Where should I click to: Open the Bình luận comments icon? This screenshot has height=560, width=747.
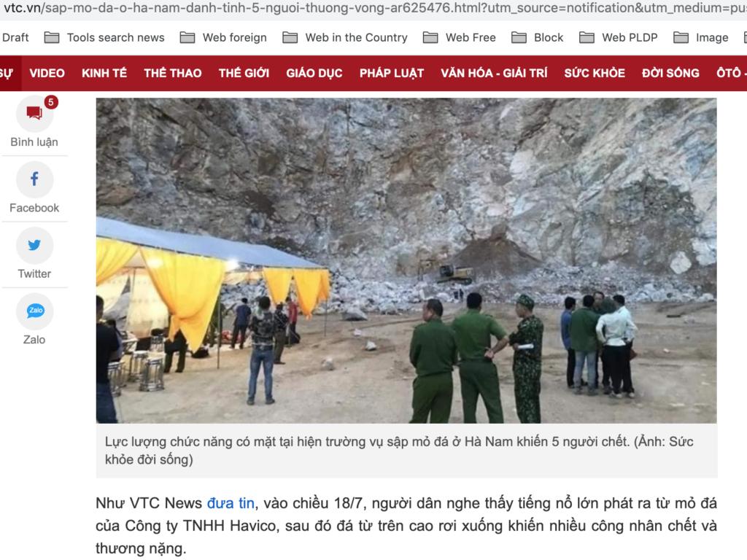[x=34, y=113]
